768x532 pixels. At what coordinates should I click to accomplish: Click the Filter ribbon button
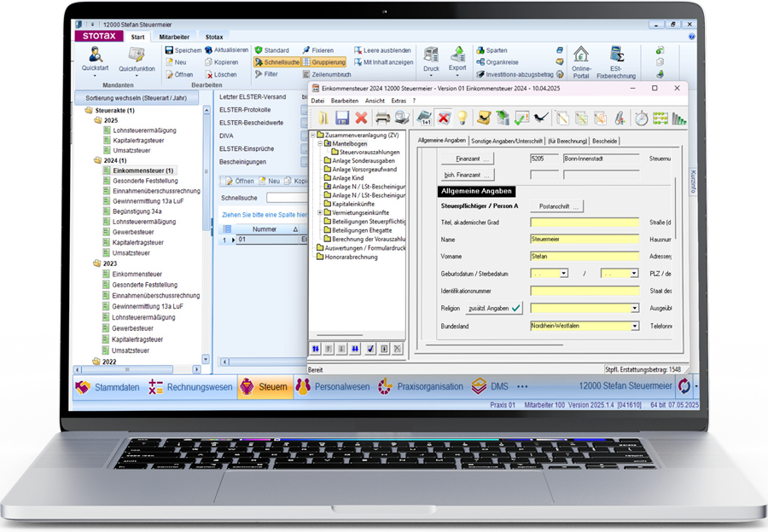pyautogui.click(x=266, y=74)
